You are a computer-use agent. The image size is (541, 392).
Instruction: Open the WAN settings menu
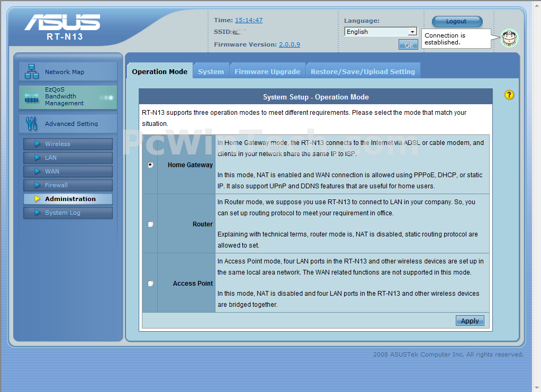tap(68, 171)
